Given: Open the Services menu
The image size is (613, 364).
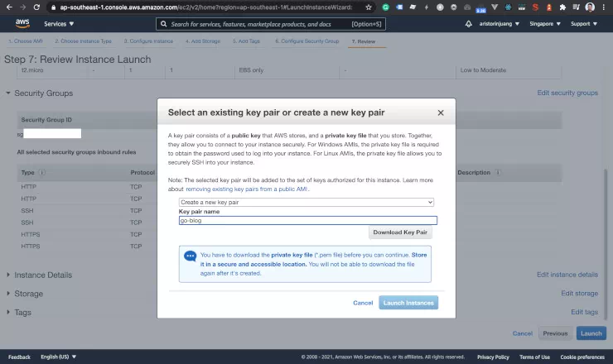Looking at the screenshot, I should pyautogui.click(x=59, y=24).
